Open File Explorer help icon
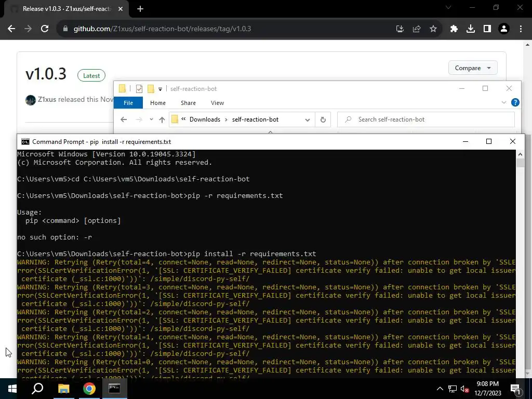Viewport: 532px width, 399px height. [x=515, y=102]
